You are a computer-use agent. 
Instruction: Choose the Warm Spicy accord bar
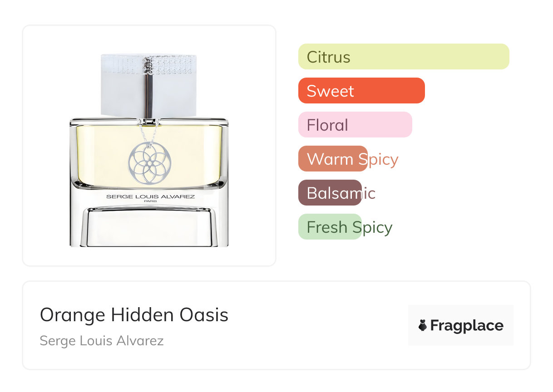[x=333, y=159]
